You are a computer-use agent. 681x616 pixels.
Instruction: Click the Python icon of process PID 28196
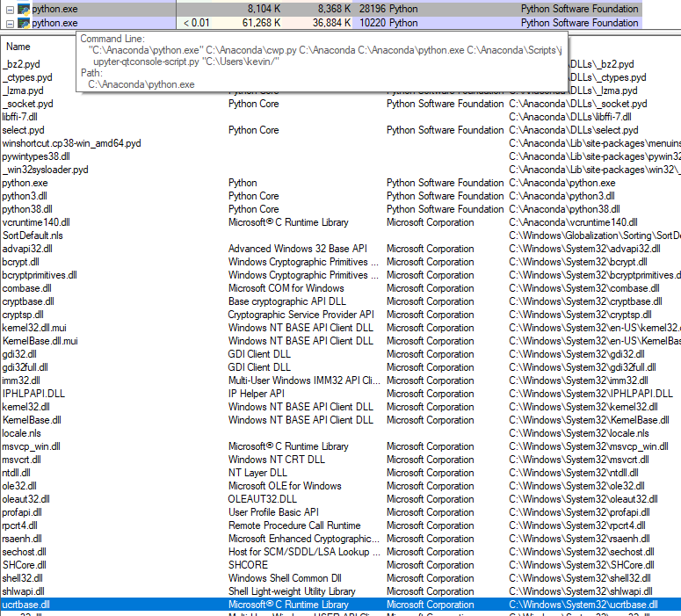[x=24, y=9]
